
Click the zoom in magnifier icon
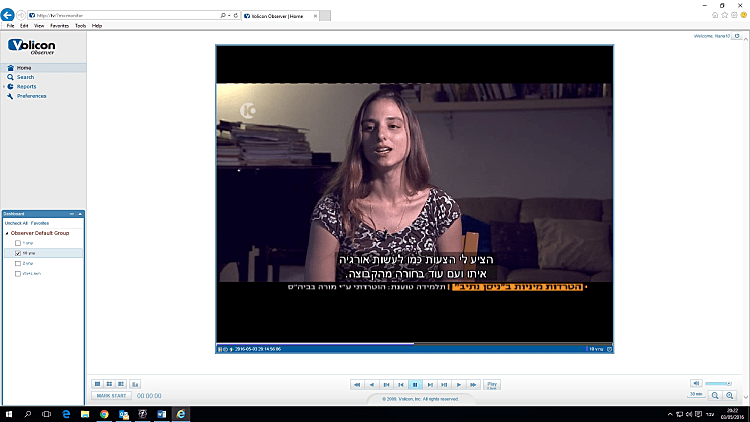(x=729, y=395)
